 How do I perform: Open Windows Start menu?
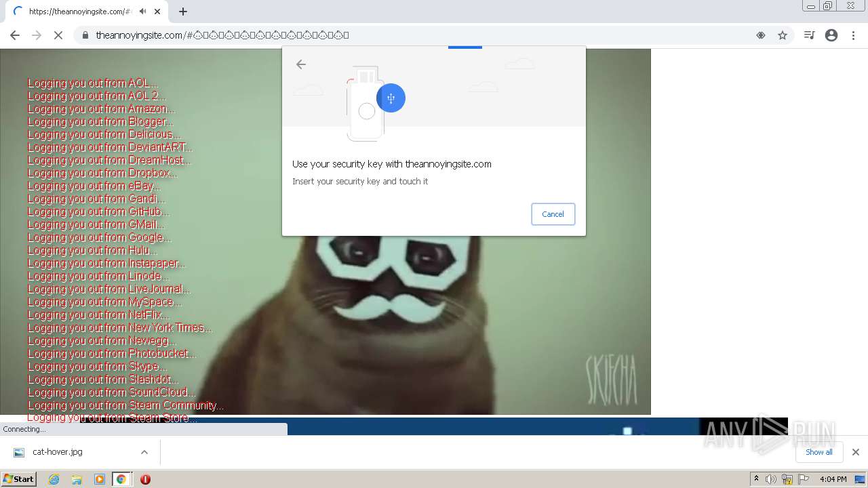(18, 479)
